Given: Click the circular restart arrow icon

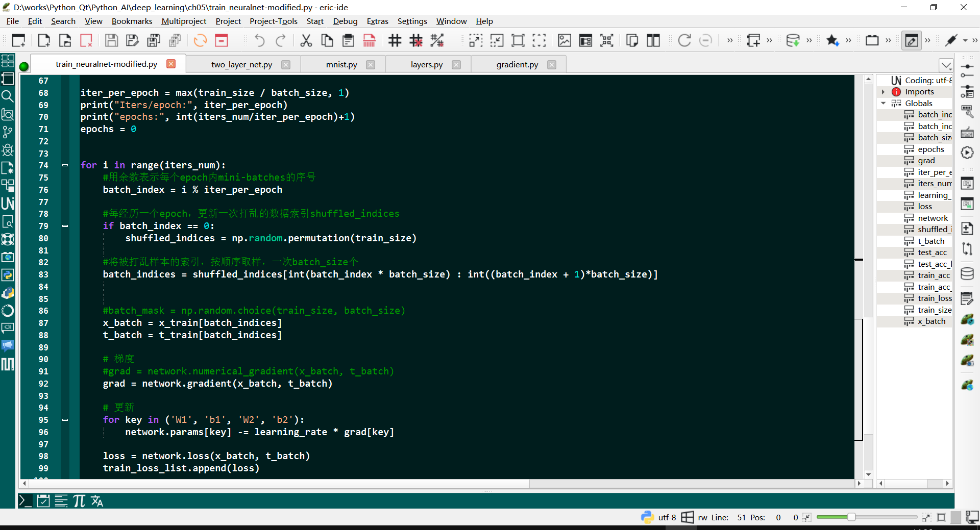Looking at the screenshot, I should [684, 40].
